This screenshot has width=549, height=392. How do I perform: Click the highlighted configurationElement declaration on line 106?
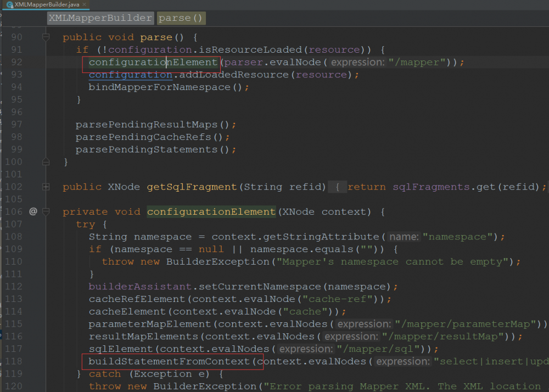211,212
